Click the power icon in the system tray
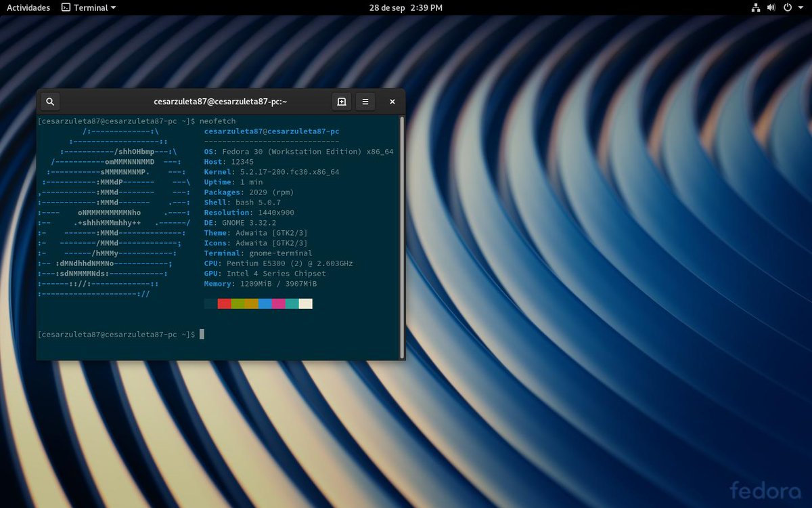Viewport: 812px width, 508px height. point(787,7)
